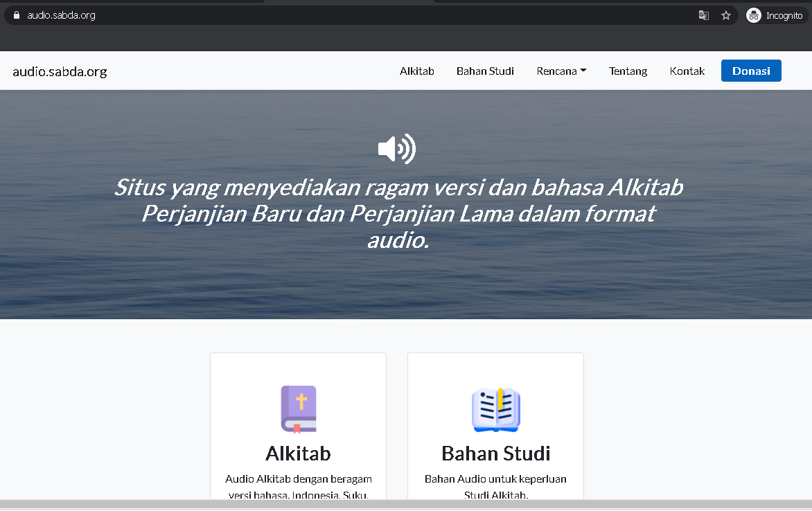The width and height of the screenshot is (812, 511).
Task: Open the Alkitab card heading
Action: pos(299,454)
